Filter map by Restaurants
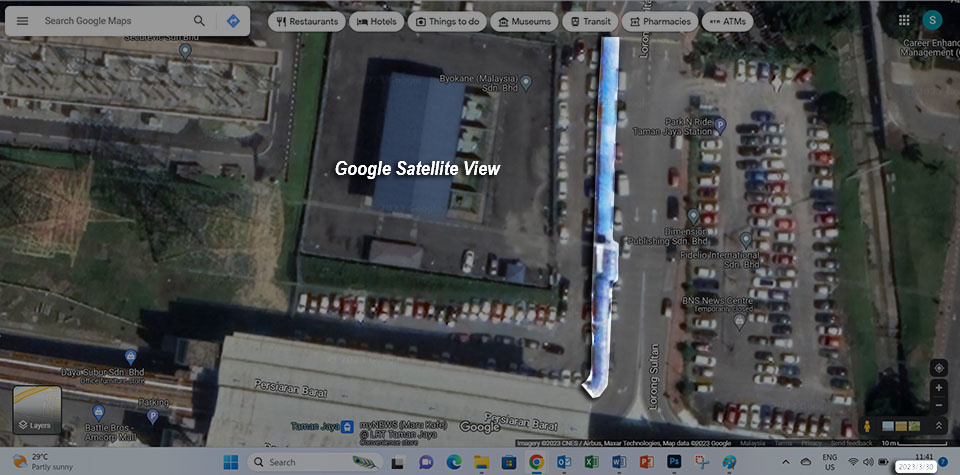The height and width of the screenshot is (475, 960). (307, 21)
